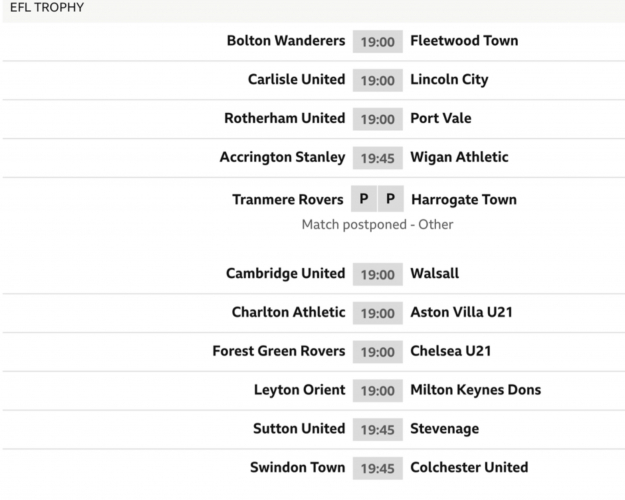Click 19:45 kickoff for Sutton United match
The width and height of the screenshot is (625, 500).
[x=377, y=429]
